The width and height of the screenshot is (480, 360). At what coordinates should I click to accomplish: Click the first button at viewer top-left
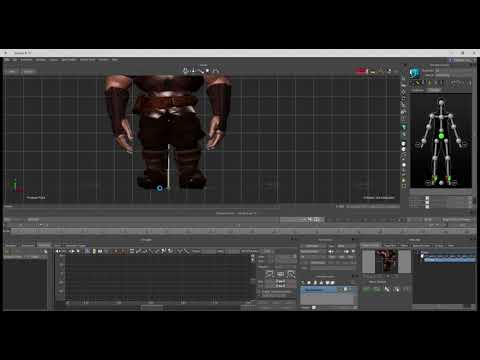(x=12, y=71)
